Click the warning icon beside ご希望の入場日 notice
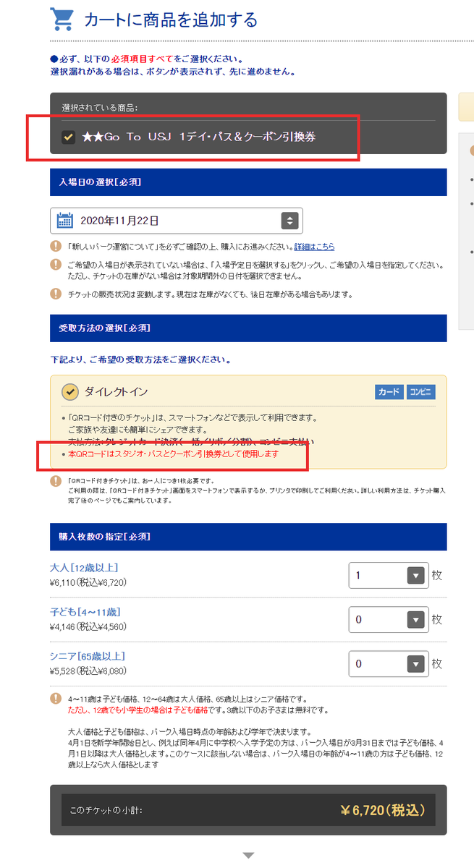The height and width of the screenshot is (868, 474). coord(56,265)
